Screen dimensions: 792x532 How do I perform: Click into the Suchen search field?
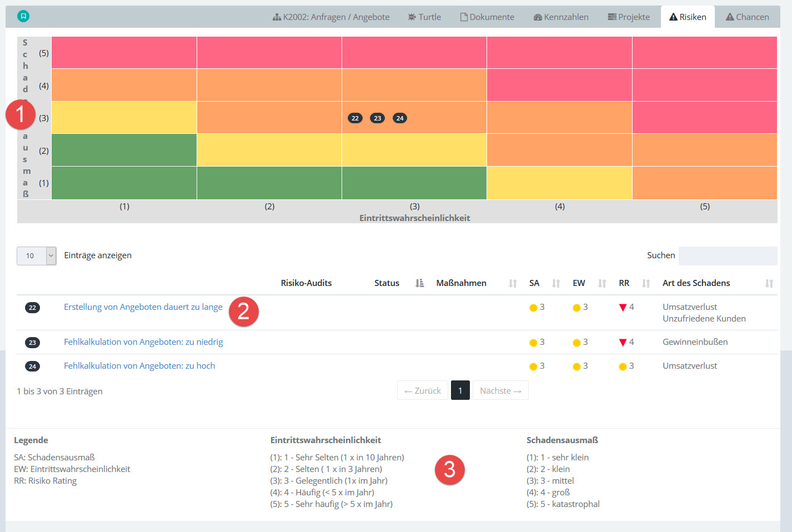728,256
